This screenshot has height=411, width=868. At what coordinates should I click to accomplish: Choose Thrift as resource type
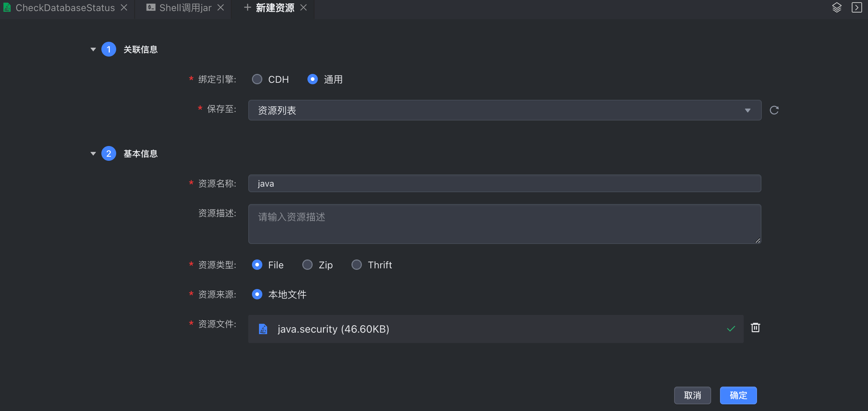(x=357, y=265)
